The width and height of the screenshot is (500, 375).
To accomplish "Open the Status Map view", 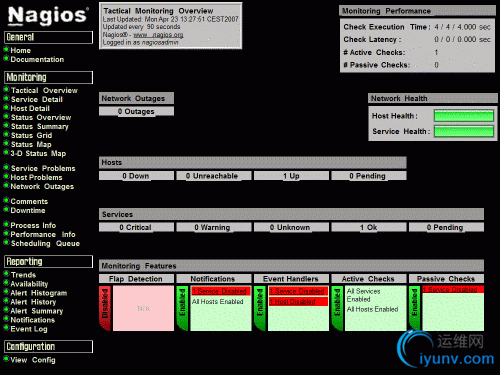I will (x=31, y=144).
